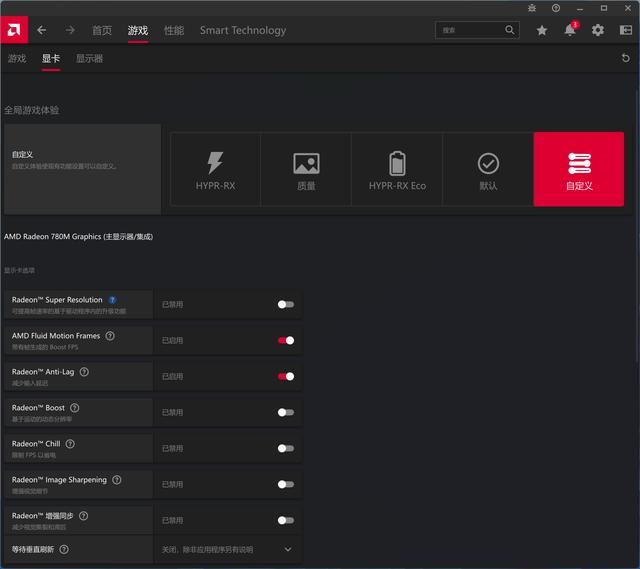Open favorites star icon

point(542,30)
